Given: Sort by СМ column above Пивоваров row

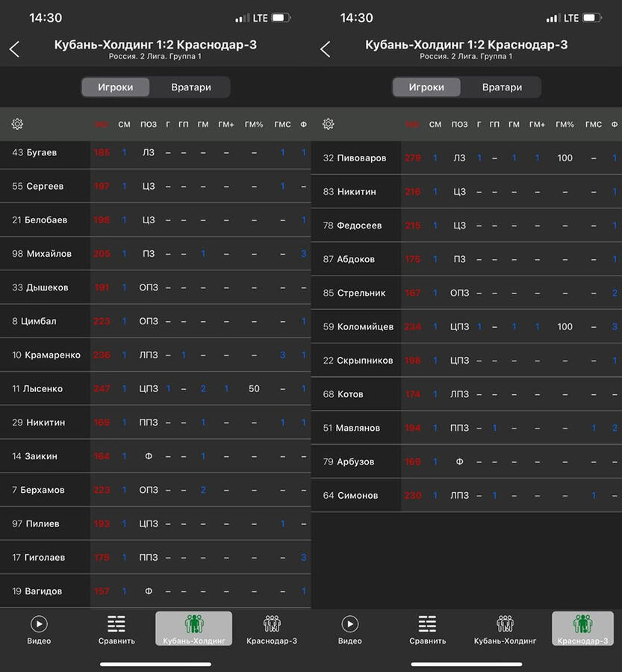Looking at the screenshot, I should [x=435, y=124].
